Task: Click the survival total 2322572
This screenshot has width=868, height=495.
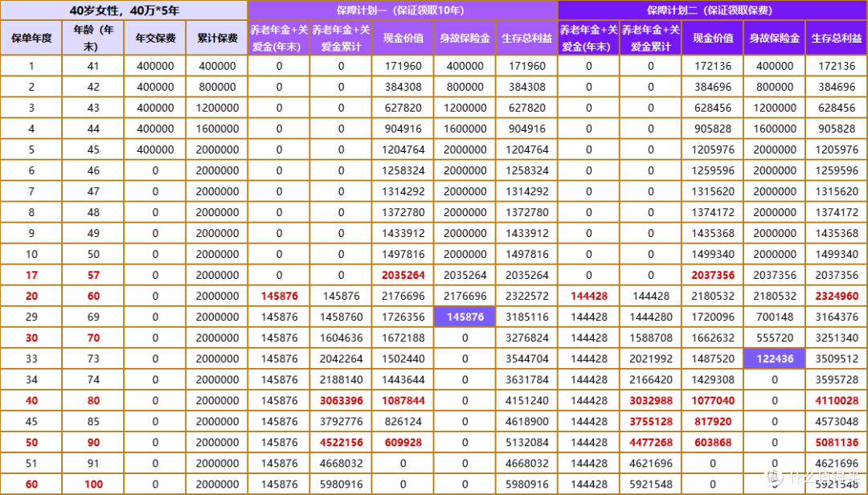Action: [x=527, y=297]
